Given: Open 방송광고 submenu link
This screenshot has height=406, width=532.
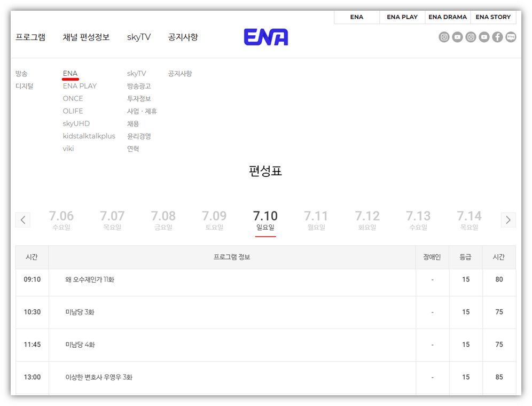Looking at the screenshot, I should [139, 86].
